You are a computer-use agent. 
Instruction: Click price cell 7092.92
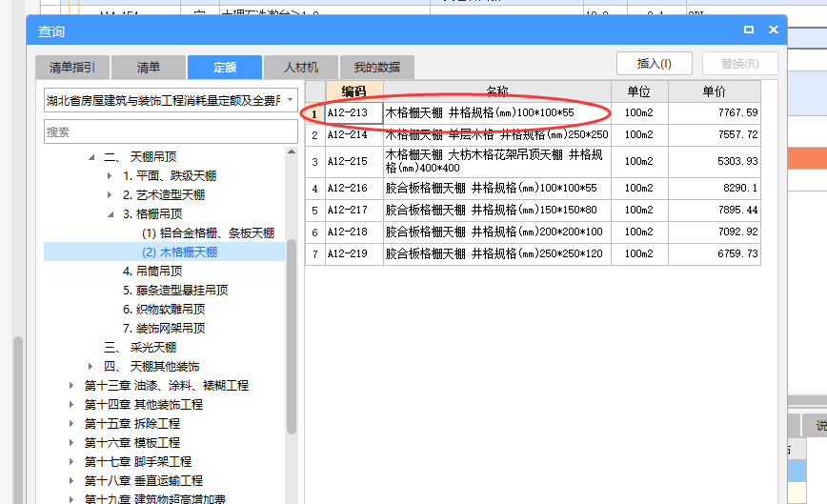click(x=715, y=232)
